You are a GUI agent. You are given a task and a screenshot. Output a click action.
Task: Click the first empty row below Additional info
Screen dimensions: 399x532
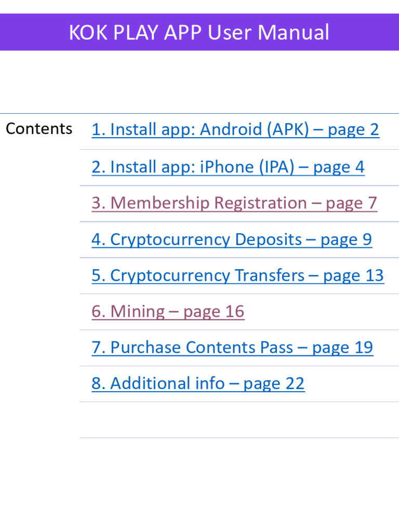tap(239, 420)
